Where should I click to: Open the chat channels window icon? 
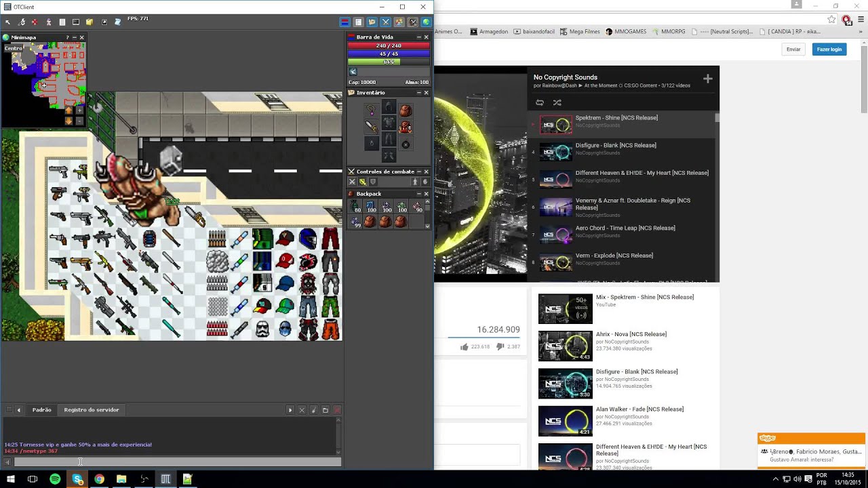tap(325, 410)
